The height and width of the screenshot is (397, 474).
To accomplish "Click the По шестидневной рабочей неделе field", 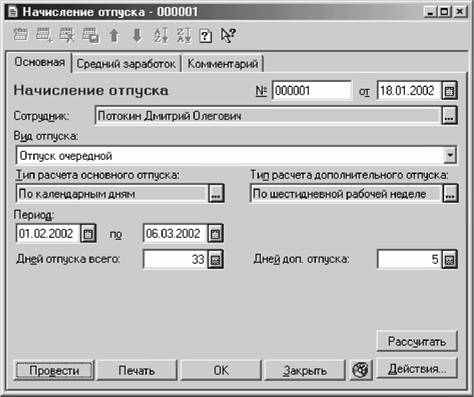I will (x=346, y=194).
